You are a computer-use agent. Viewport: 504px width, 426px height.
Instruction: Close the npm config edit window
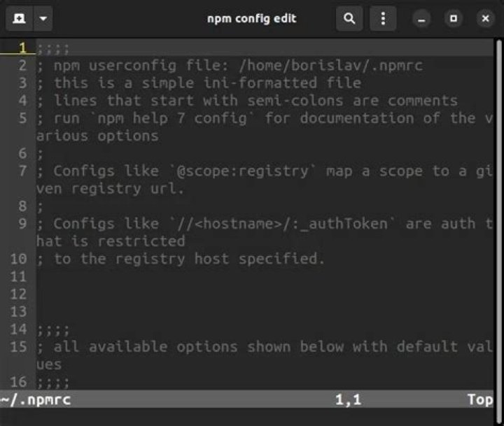(x=485, y=19)
